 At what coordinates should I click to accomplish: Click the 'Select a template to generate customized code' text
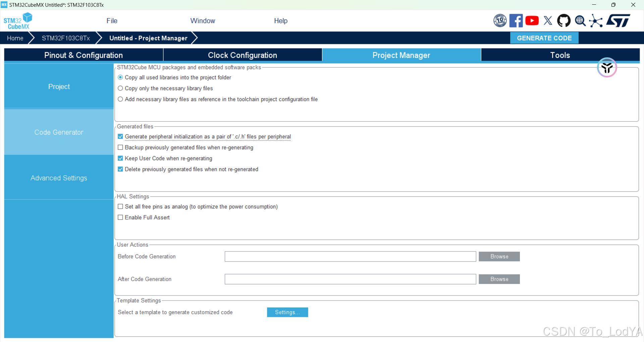pyautogui.click(x=175, y=312)
